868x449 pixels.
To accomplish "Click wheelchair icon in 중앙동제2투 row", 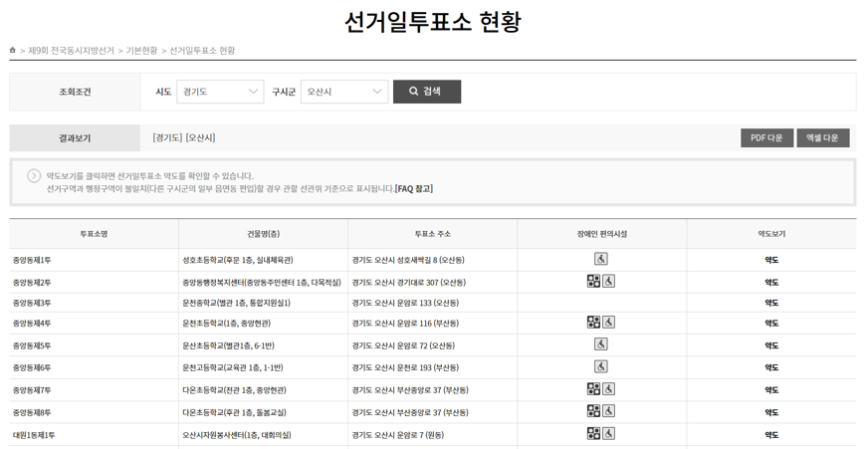I will pyautogui.click(x=608, y=282).
